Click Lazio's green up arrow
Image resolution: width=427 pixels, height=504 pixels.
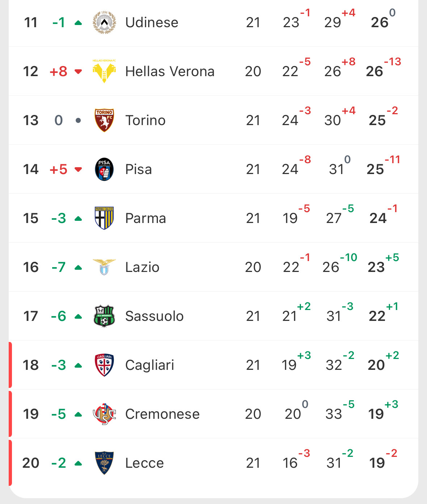[78, 268]
